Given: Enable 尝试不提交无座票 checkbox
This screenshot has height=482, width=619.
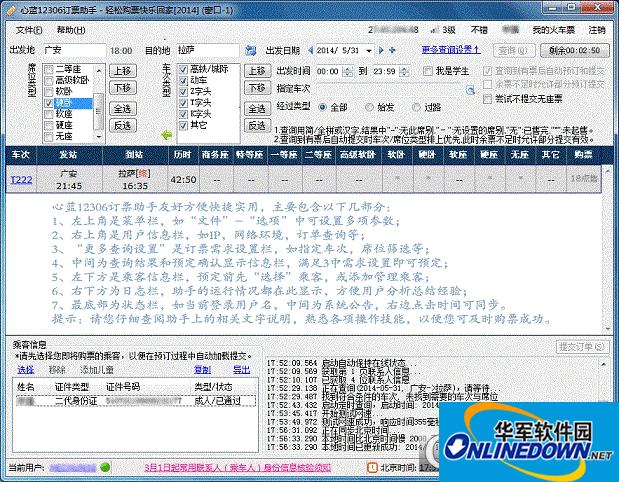Looking at the screenshot, I should pos(488,99).
